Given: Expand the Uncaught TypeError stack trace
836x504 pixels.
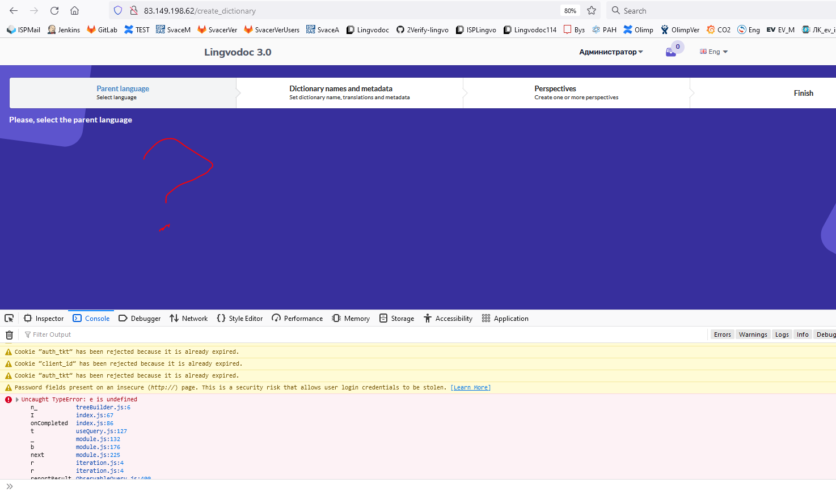Looking at the screenshot, I should (17, 400).
